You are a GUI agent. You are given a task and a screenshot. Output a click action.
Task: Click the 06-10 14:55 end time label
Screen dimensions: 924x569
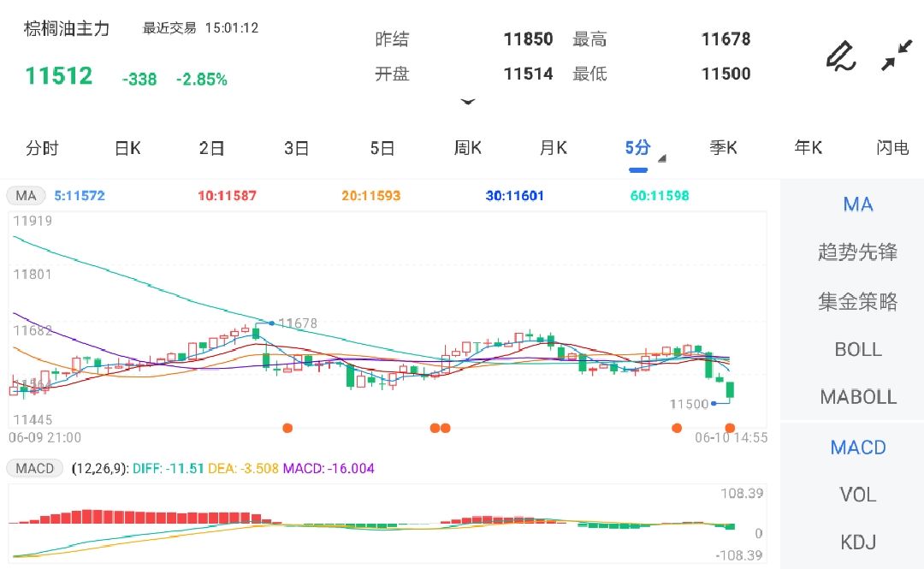pos(731,437)
